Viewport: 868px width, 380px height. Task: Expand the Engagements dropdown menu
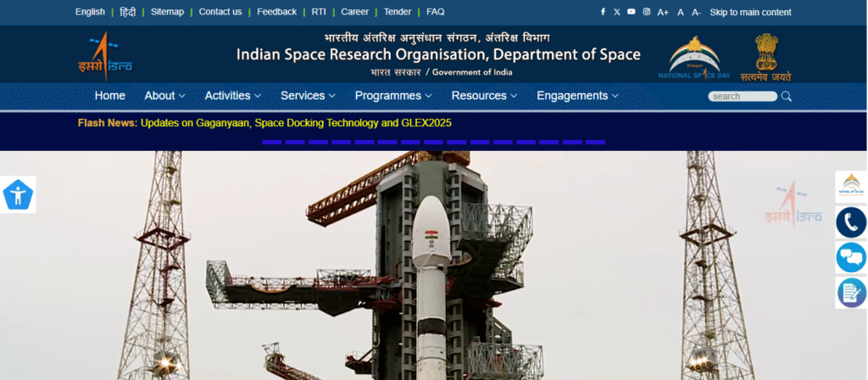tap(578, 96)
